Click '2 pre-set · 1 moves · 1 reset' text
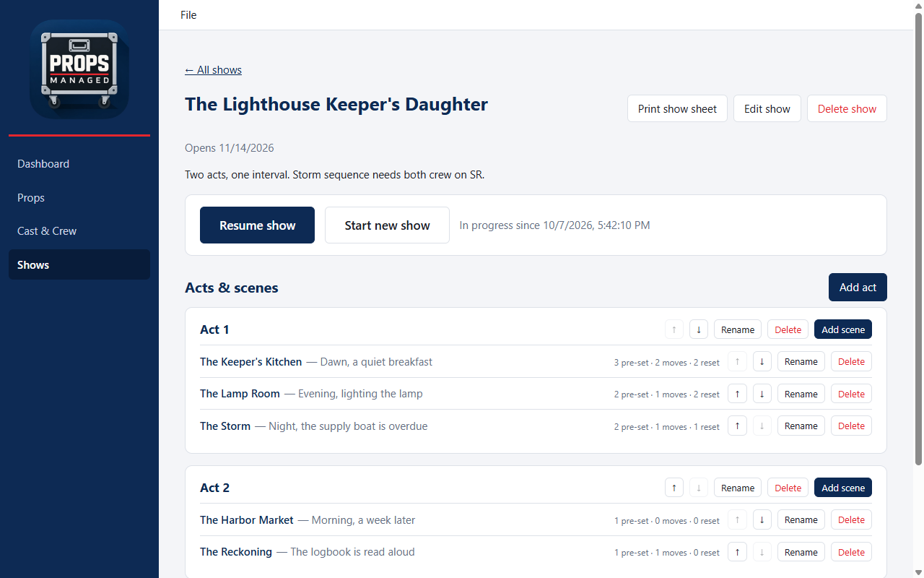924x578 pixels. coord(667,427)
